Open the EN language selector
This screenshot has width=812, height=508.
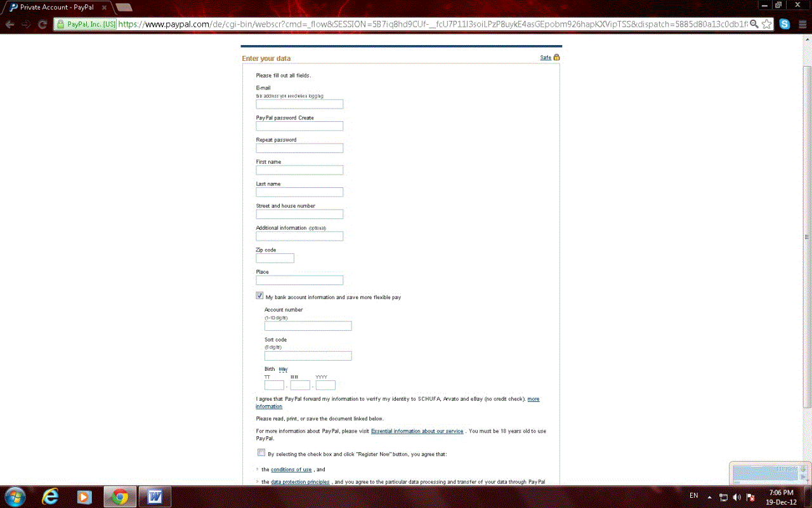click(693, 495)
